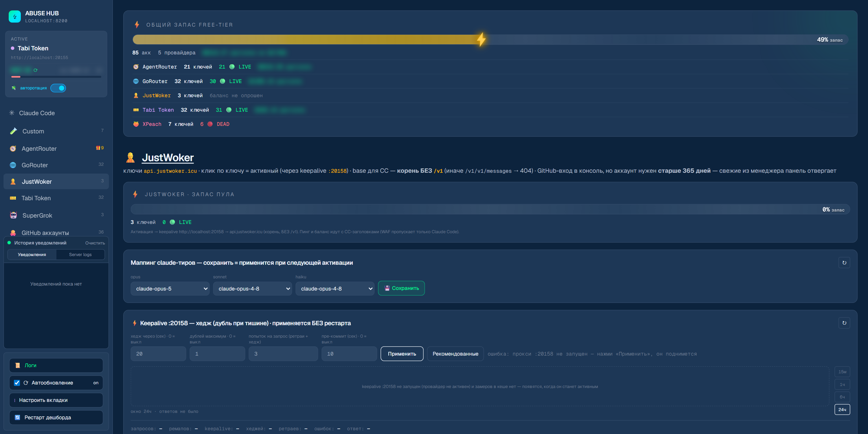Viewport: 868px width, 434px height.
Task: Click the lightning icon beside the Keepalive :20158 title
Action: pos(135,323)
